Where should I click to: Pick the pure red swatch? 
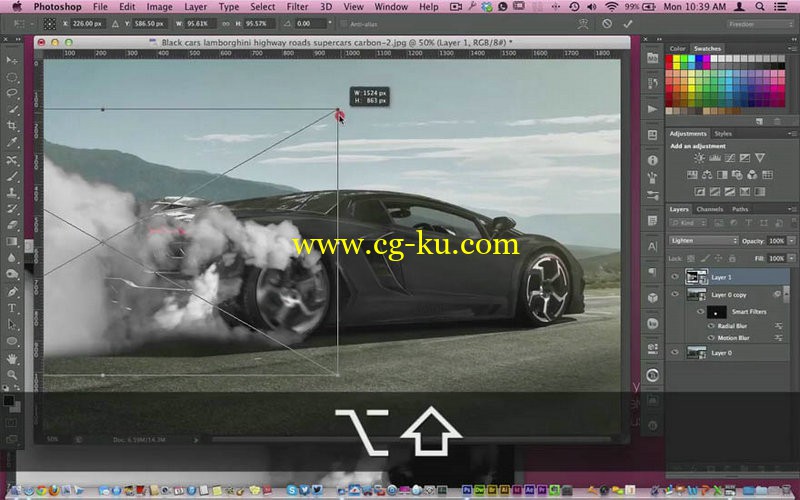tap(669, 59)
